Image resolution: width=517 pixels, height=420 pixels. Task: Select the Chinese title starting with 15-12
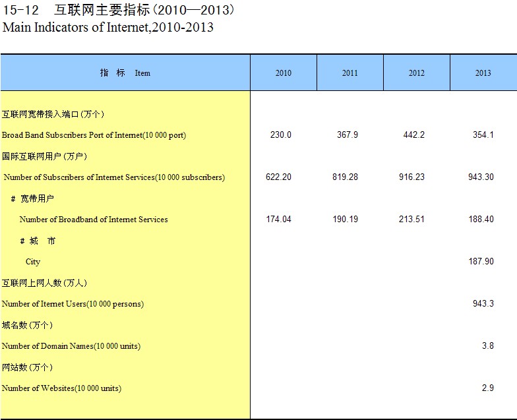[x=119, y=11]
